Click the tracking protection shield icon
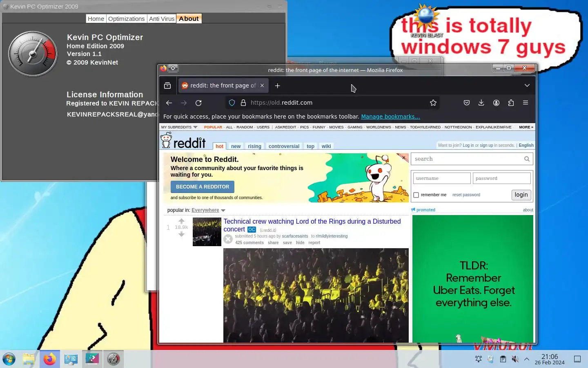The width and height of the screenshot is (588, 368). pos(232,103)
